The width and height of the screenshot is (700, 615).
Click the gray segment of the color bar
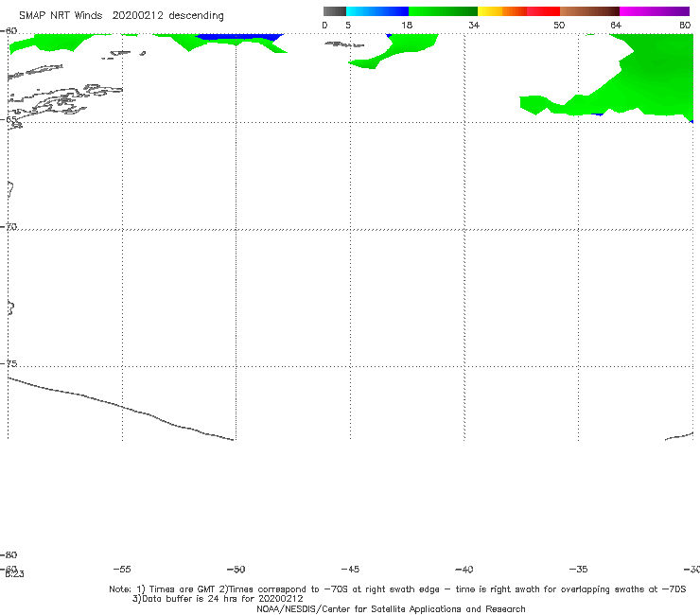(335, 11)
